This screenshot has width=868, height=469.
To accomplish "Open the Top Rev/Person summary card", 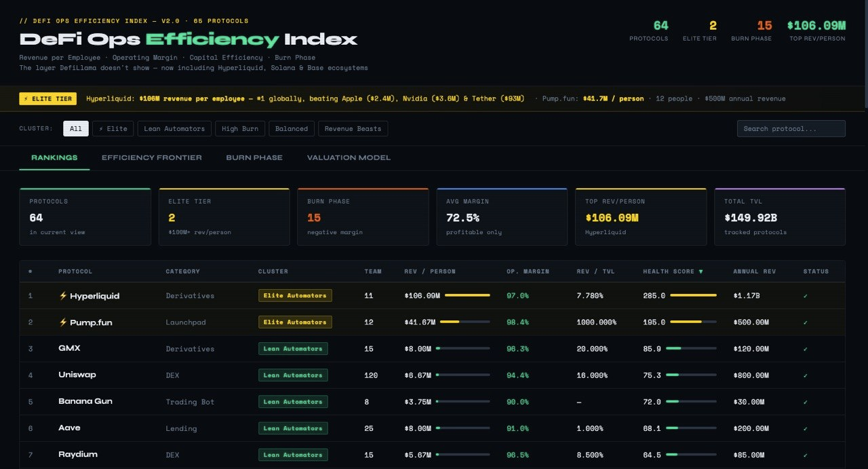I will 641,217.
